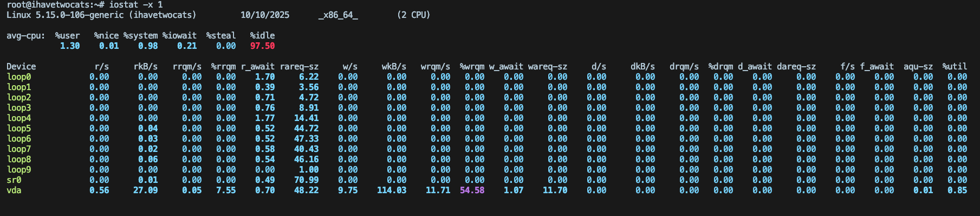This screenshot has width=980, height=216.
Task: Select vda wkB/s value '114.03'
Action: click(x=392, y=190)
